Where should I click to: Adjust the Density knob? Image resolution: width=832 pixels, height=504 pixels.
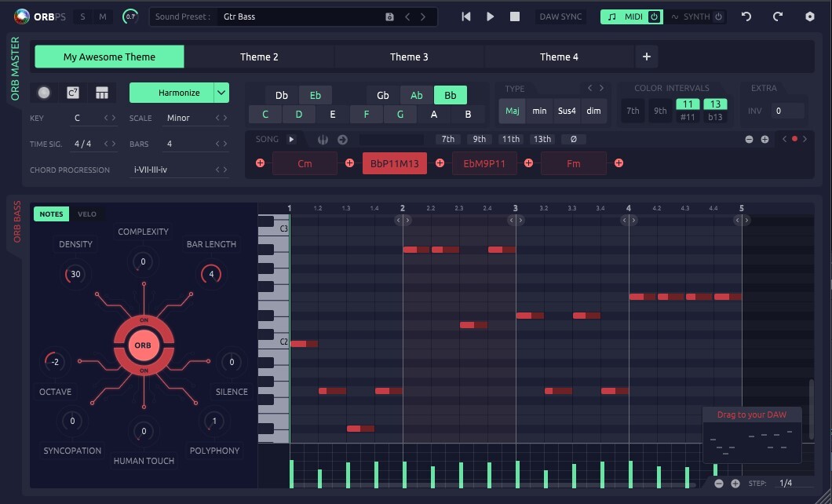click(x=75, y=274)
